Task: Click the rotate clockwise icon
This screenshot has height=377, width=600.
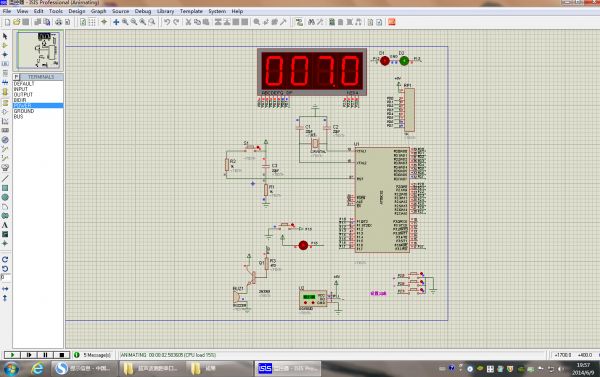Action: (5, 259)
